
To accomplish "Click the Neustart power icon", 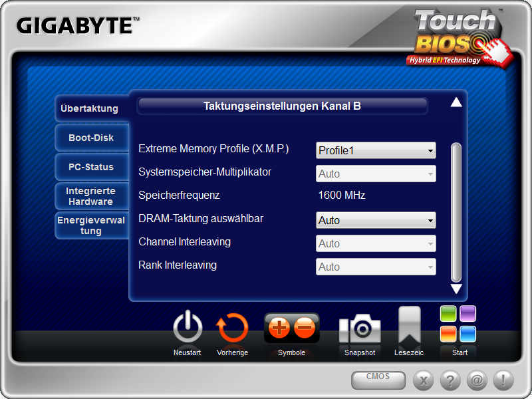I will pos(188,328).
